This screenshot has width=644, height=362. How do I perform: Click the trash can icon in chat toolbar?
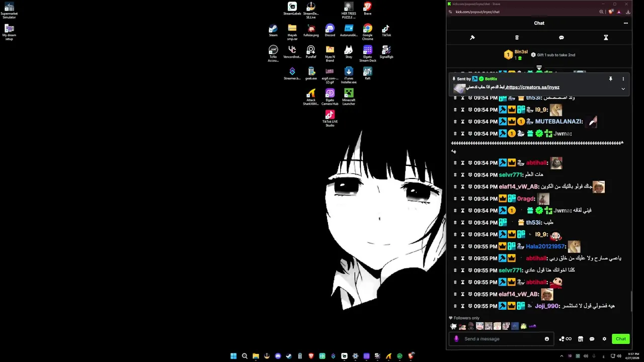pos(517,38)
